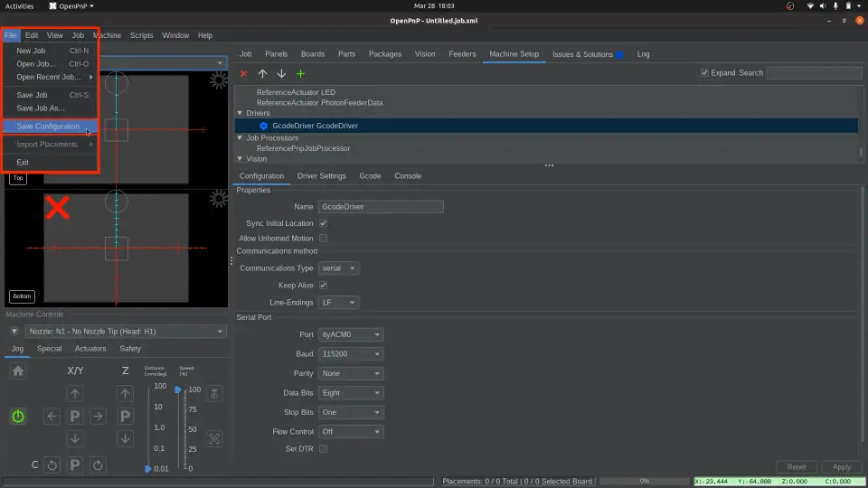Jog Z axis up arrow
The height and width of the screenshot is (488, 868).
click(125, 393)
